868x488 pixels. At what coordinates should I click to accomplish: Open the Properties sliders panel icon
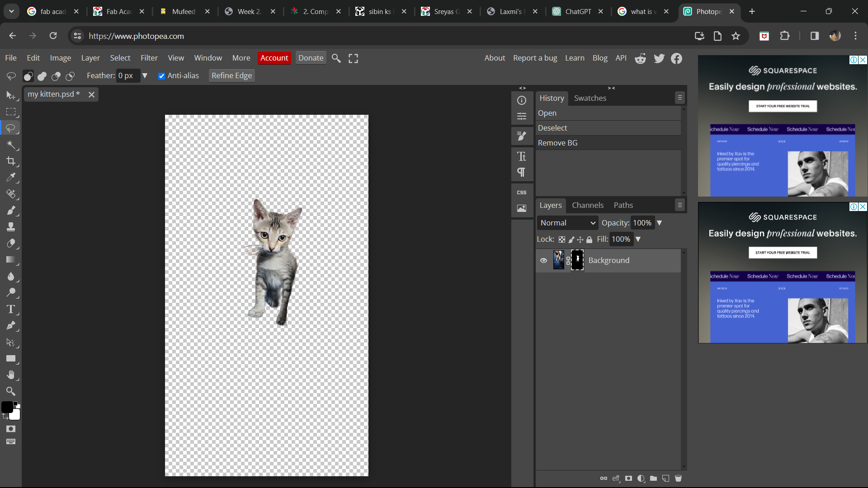(522, 116)
